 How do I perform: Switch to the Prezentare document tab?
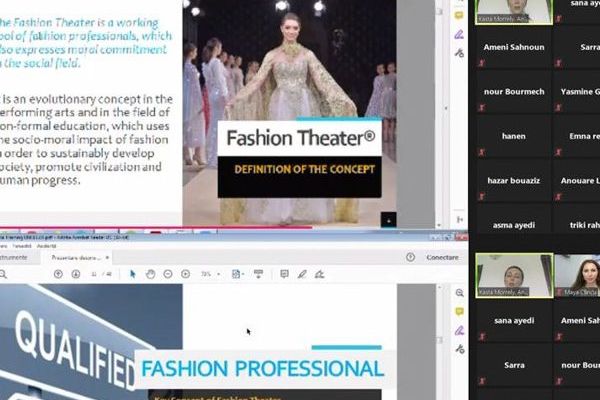[x=75, y=257]
